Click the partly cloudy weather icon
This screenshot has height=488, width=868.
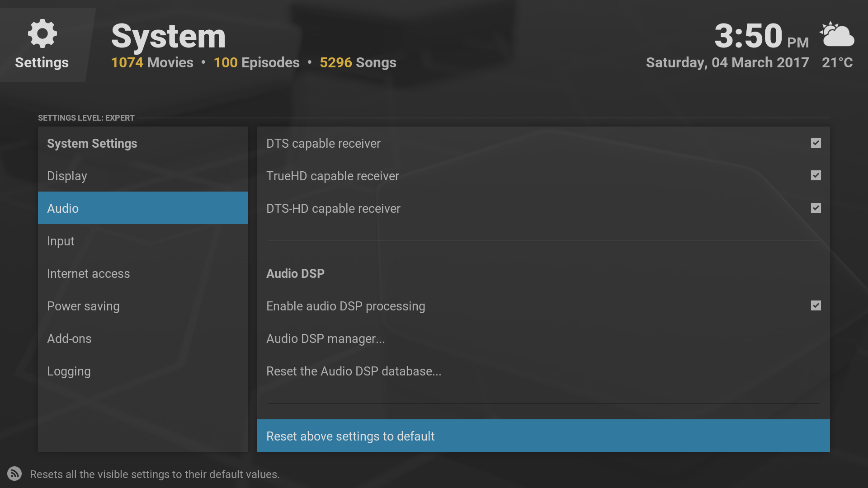pos(837,34)
